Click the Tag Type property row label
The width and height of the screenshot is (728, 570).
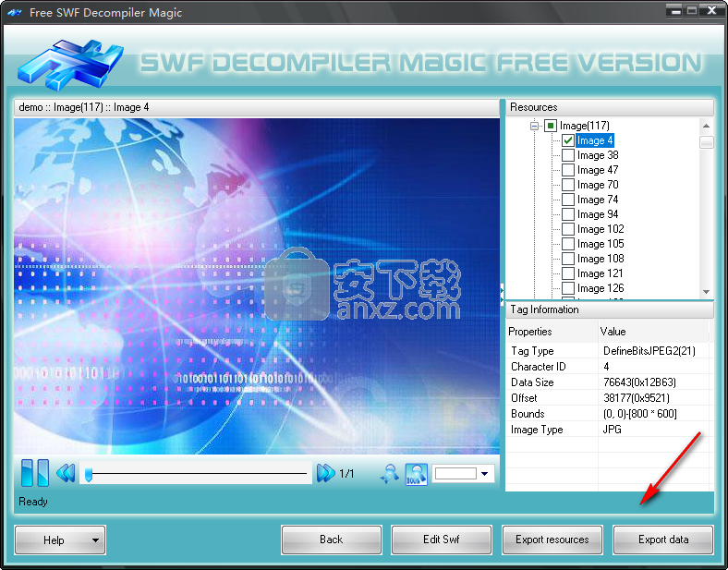pyautogui.click(x=532, y=351)
